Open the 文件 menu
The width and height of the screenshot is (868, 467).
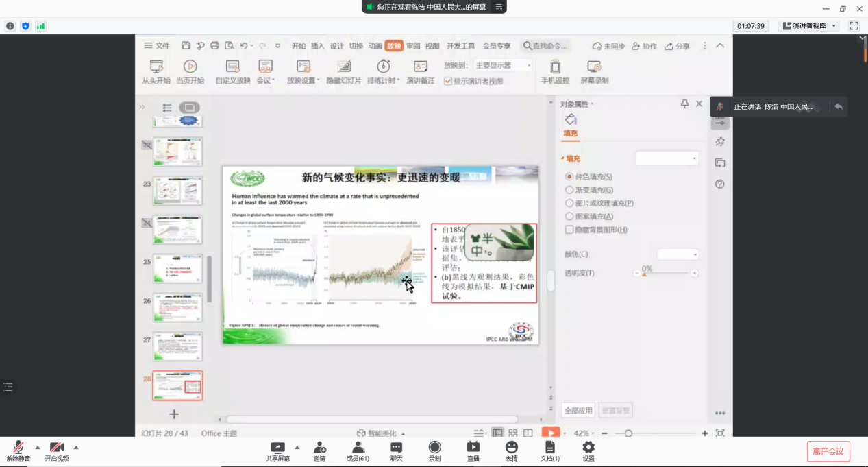tap(157, 46)
